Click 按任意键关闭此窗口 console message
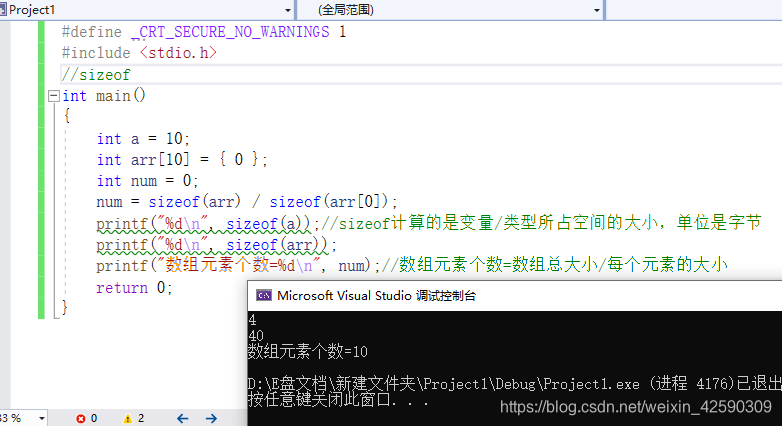Image resolution: width=782 pixels, height=426 pixels. [338, 400]
